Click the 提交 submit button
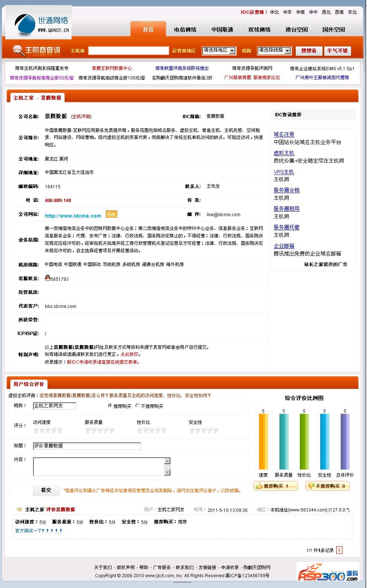This screenshot has height=588, width=367. [x=46, y=490]
